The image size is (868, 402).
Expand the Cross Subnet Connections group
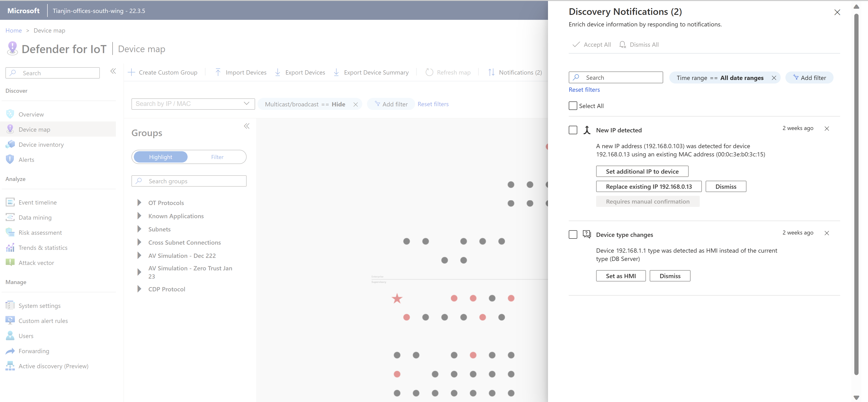139,242
